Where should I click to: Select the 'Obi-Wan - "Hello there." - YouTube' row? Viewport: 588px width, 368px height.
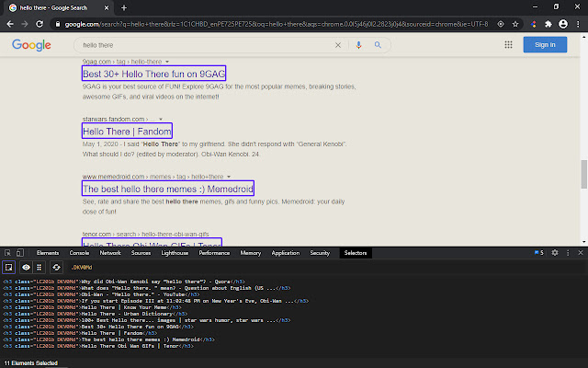click(x=101, y=294)
